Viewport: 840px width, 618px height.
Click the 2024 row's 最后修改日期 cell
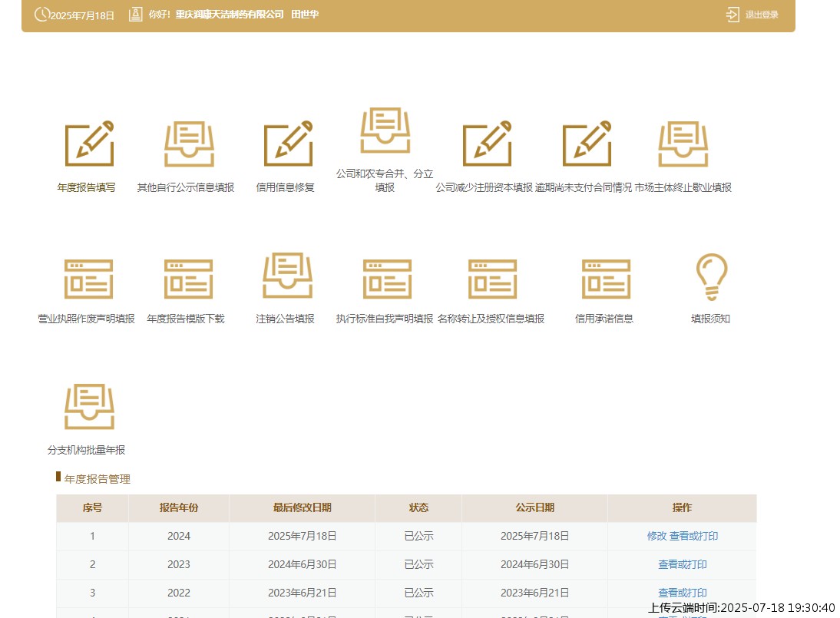tap(303, 536)
